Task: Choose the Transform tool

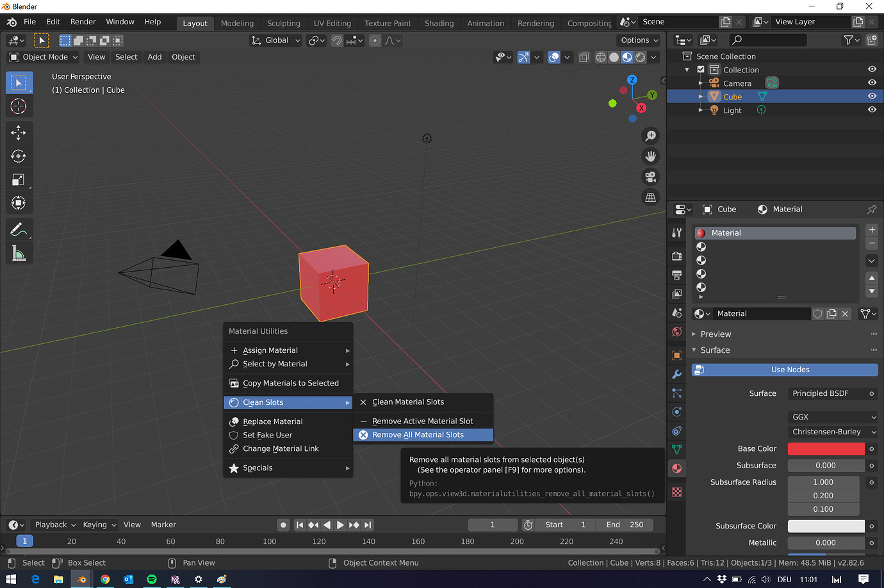Action: pyautogui.click(x=19, y=204)
